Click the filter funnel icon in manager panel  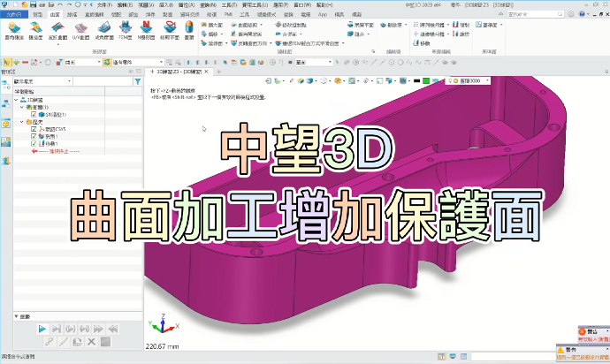pos(137,81)
